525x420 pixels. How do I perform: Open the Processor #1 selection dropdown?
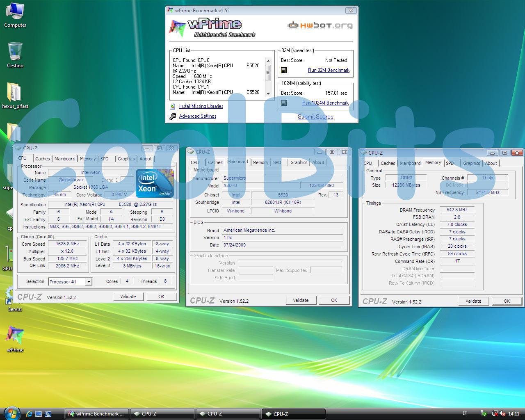(x=89, y=282)
